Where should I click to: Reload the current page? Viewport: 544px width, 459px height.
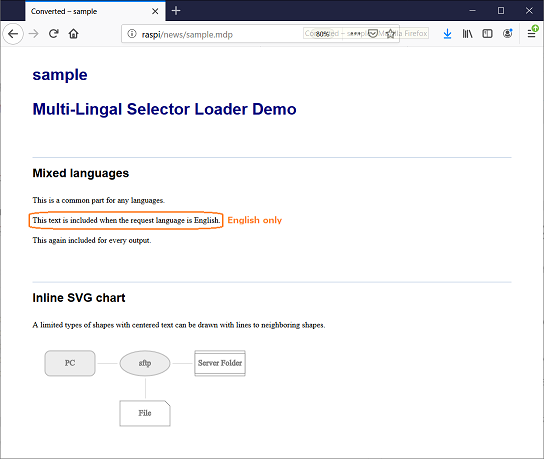tap(53, 34)
